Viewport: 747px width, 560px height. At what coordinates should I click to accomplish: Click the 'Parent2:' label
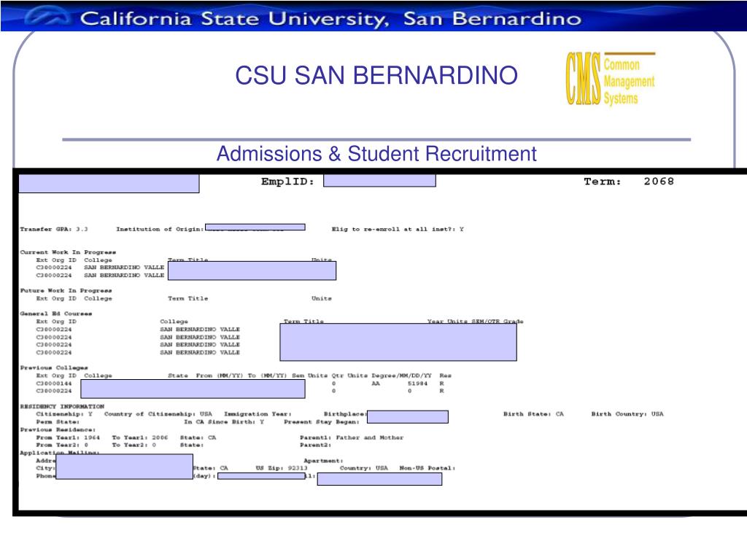[x=315, y=446]
